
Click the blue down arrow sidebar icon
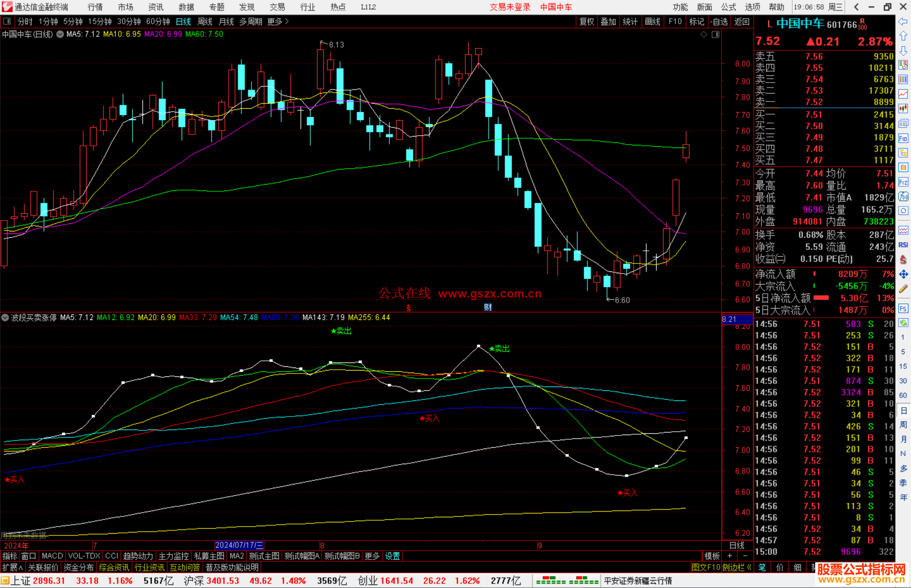903,51
